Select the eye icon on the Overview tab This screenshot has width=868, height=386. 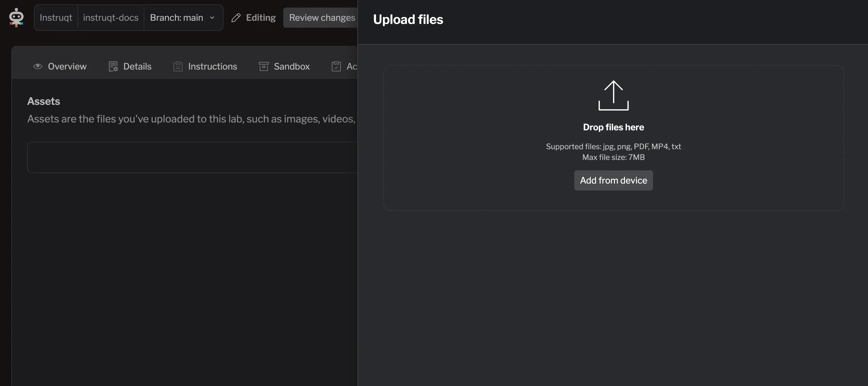click(38, 66)
